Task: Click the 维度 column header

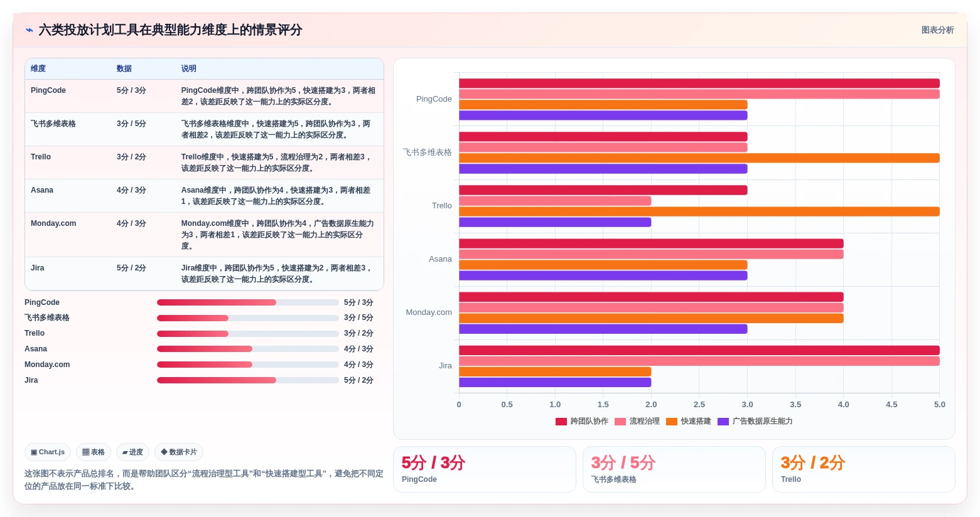Action: pos(38,68)
